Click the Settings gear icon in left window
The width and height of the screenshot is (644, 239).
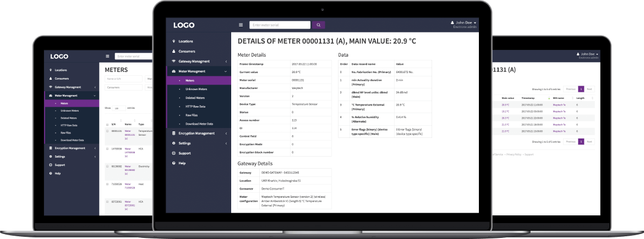(x=51, y=157)
